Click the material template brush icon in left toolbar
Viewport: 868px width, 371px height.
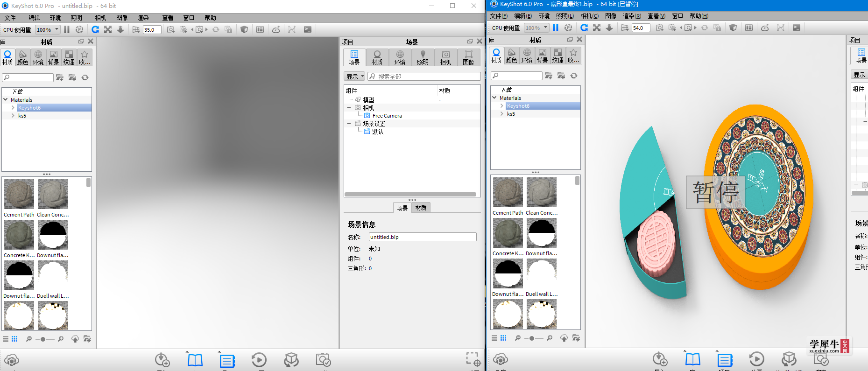[x=276, y=29]
